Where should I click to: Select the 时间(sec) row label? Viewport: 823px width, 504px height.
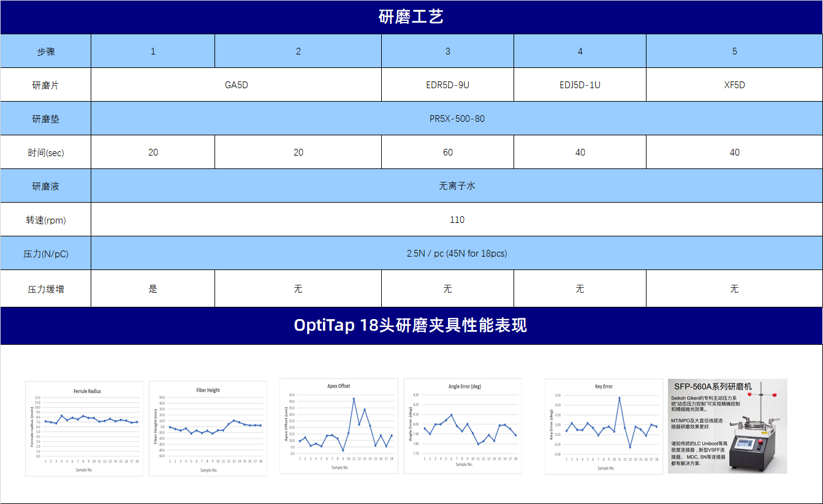coord(46,152)
